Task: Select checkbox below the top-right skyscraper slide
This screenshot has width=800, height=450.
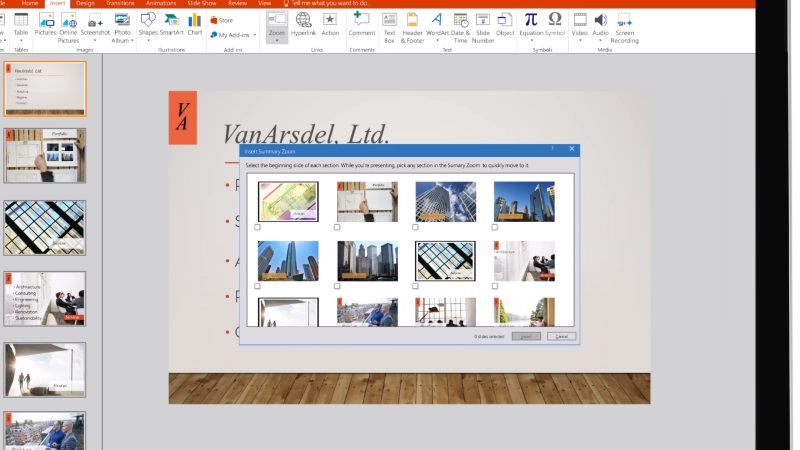Action: [495, 227]
